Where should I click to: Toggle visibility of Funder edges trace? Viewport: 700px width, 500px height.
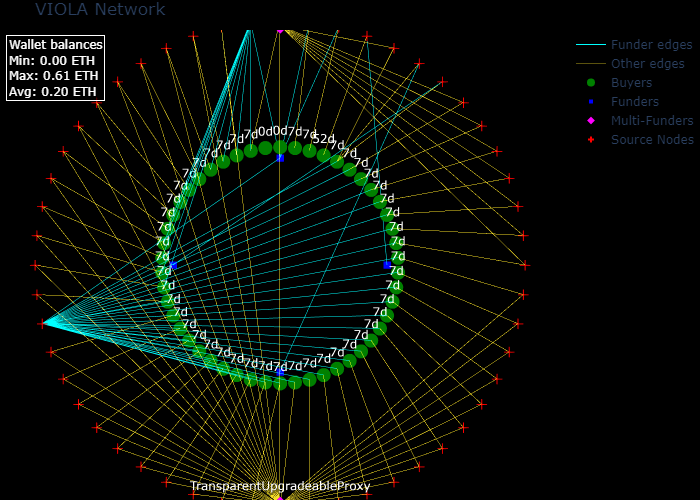[x=651, y=45]
